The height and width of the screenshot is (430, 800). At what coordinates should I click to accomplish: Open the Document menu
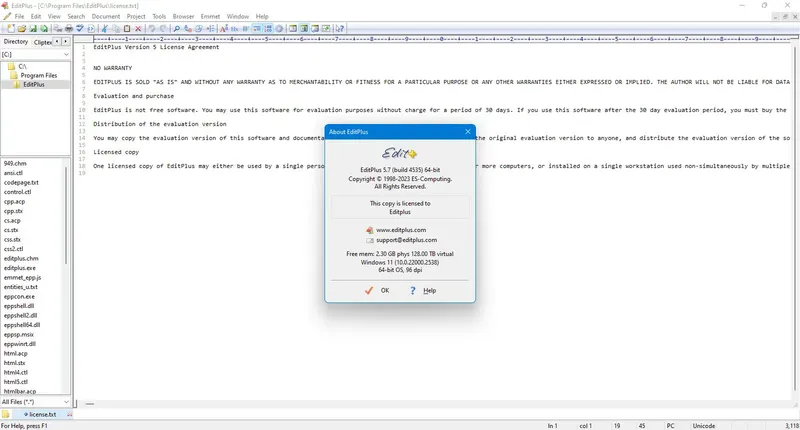(106, 16)
